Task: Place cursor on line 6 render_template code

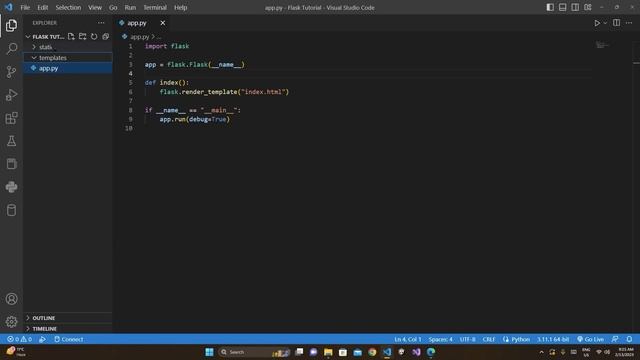Action: click(224, 92)
